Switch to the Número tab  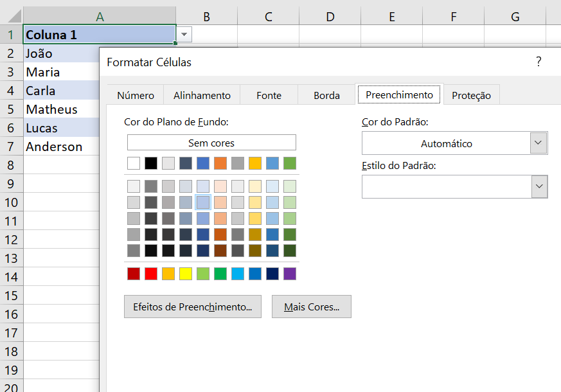(x=135, y=94)
